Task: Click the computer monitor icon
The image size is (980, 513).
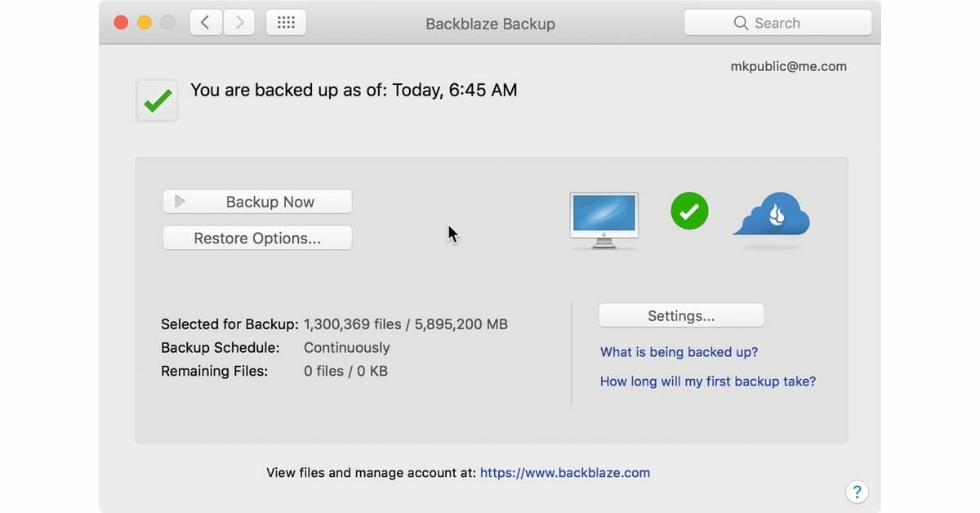Action: pos(604,220)
